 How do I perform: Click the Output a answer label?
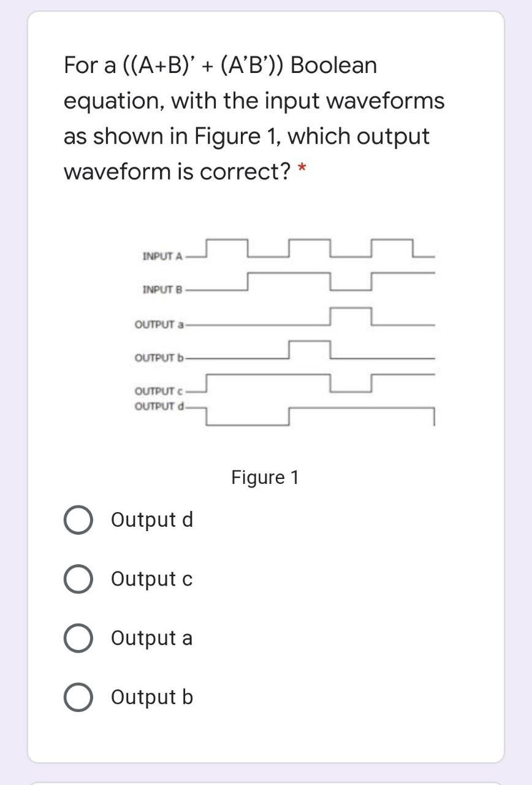click(x=151, y=638)
